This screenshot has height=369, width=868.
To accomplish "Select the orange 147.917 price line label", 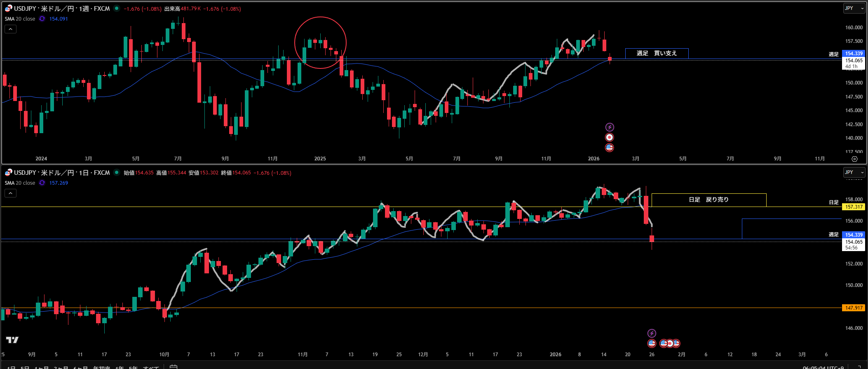I will pos(854,308).
